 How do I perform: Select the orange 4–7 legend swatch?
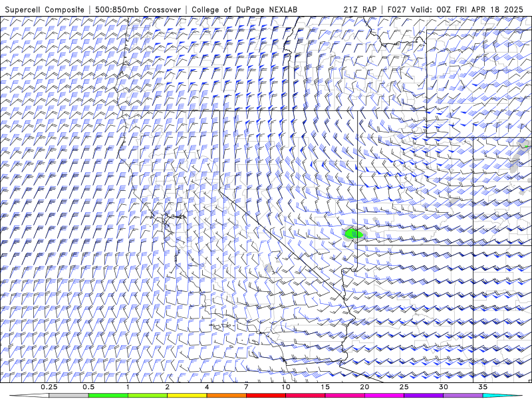226,396
